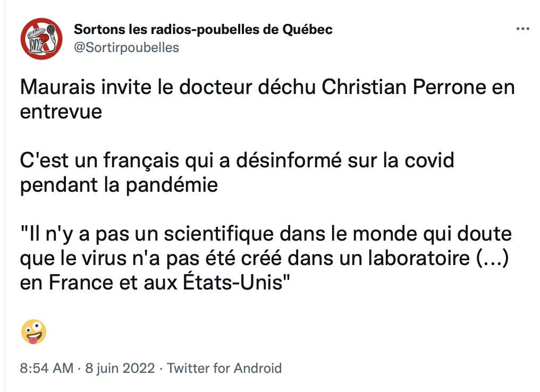
Task: Click the word covid in the tweet
Action: coord(429,160)
